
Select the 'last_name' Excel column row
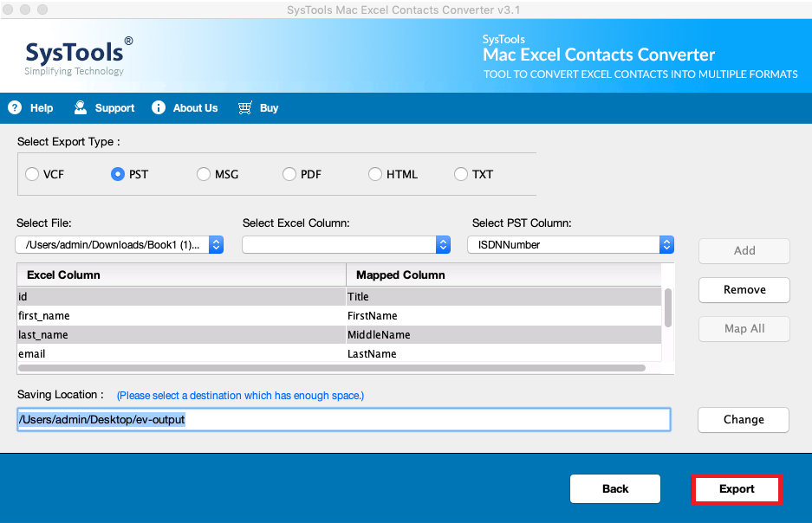pyautogui.click(x=181, y=335)
